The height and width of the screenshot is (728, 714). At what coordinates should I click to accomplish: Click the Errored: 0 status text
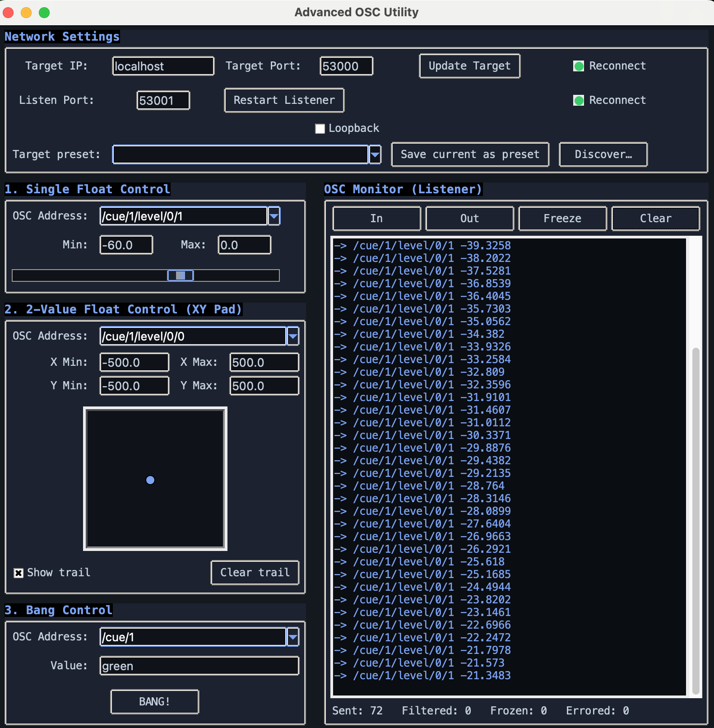coord(598,711)
